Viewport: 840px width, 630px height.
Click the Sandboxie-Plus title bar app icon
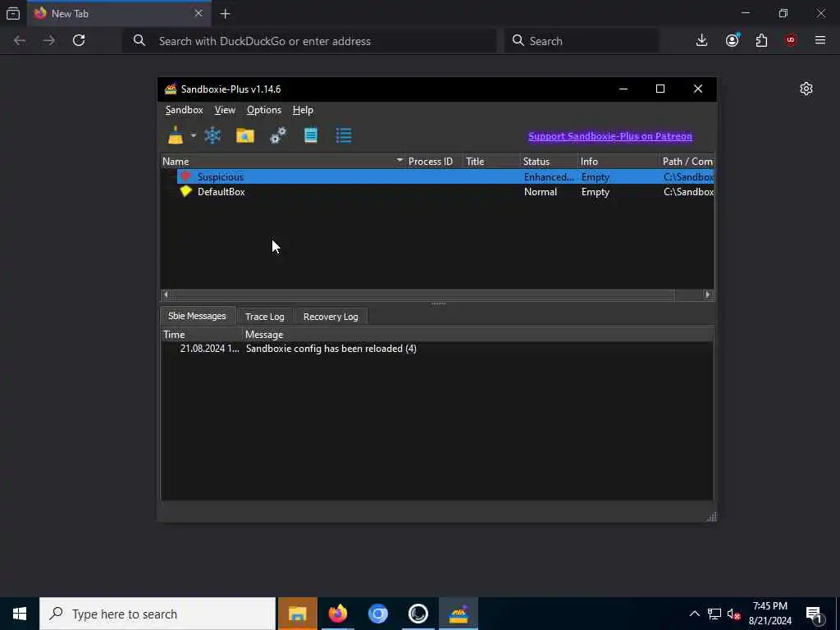coord(171,89)
